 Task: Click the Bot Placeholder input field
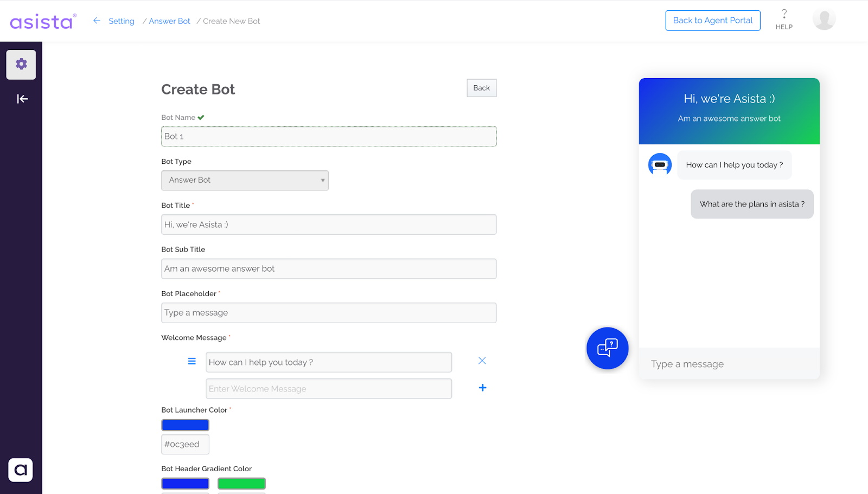(x=329, y=313)
